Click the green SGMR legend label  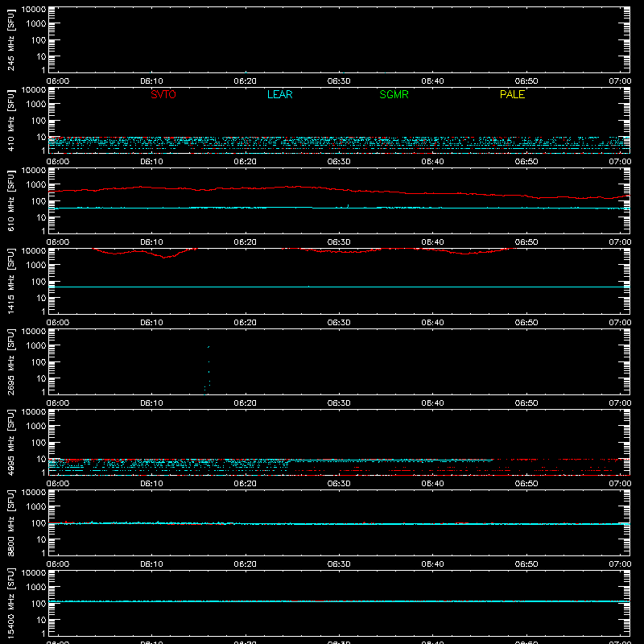tap(394, 94)
